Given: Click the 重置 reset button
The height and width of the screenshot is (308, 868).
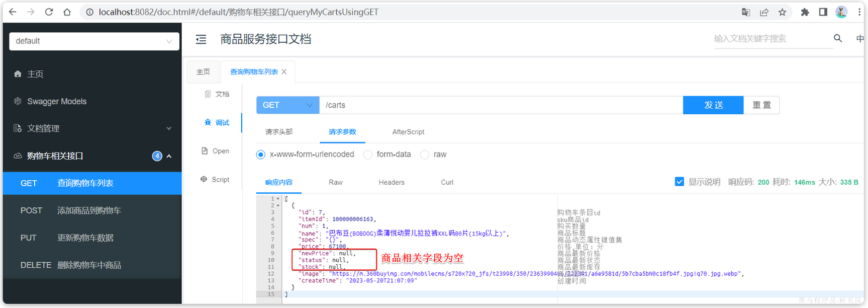Looking at the screenshot, I should point(761,105).
